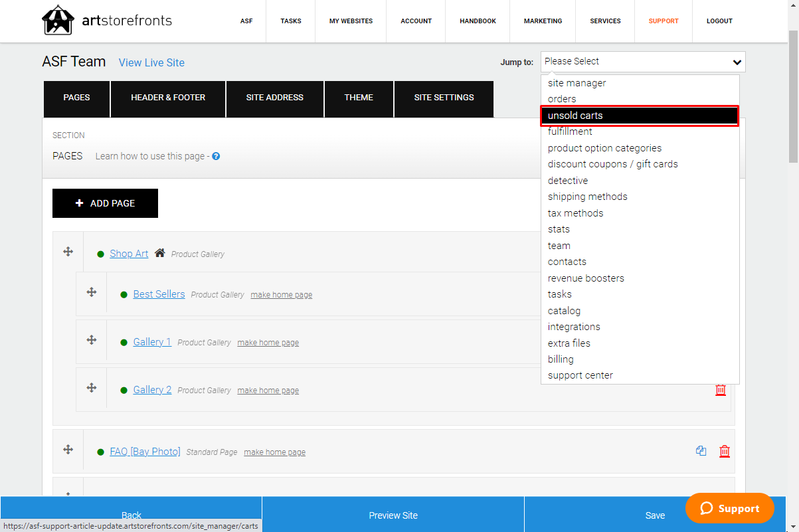
Task: Click the home icon next to Shop Art
Action: coord(159,253)
